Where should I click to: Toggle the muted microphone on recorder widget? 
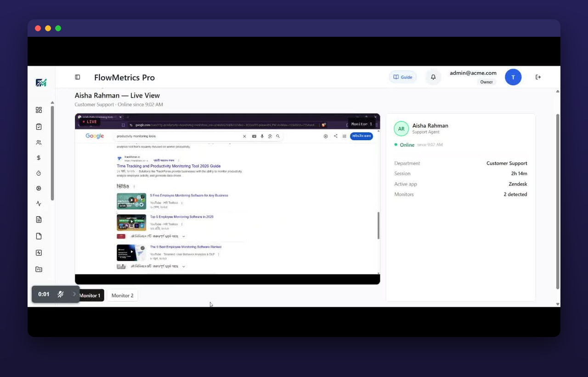[61, 294]
